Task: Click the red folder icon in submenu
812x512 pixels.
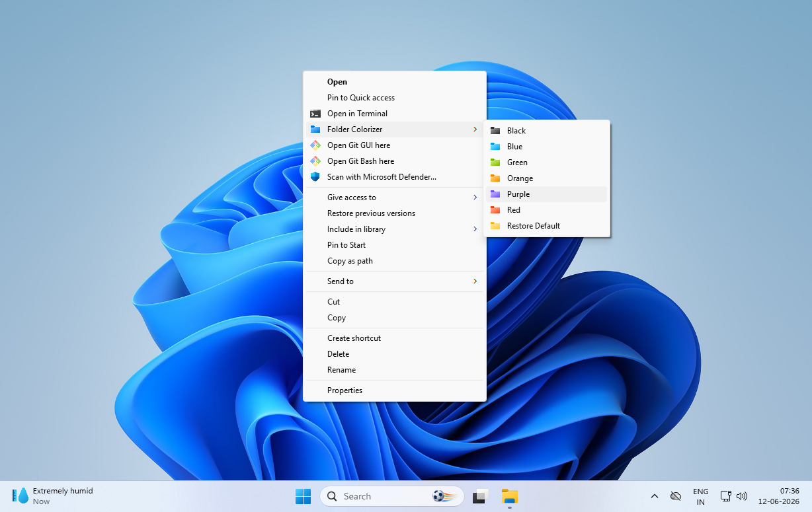Action: 495,210
